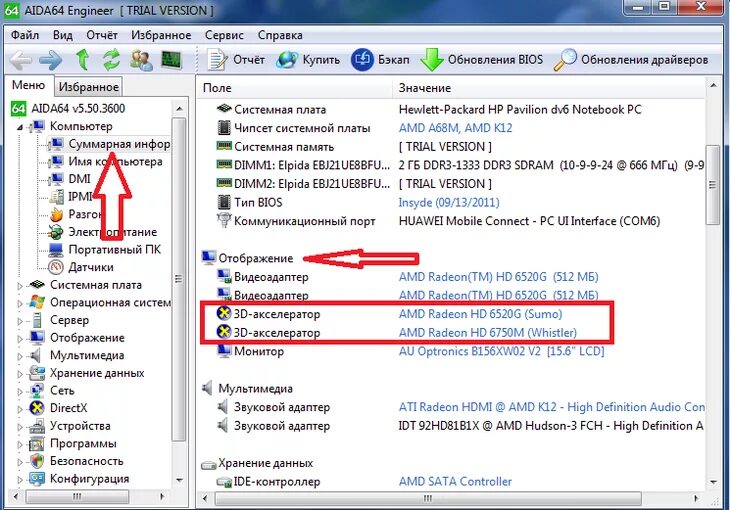Open the Сервис menu
The height and width of the screenshot is (510, 730).
pos(224,35)
